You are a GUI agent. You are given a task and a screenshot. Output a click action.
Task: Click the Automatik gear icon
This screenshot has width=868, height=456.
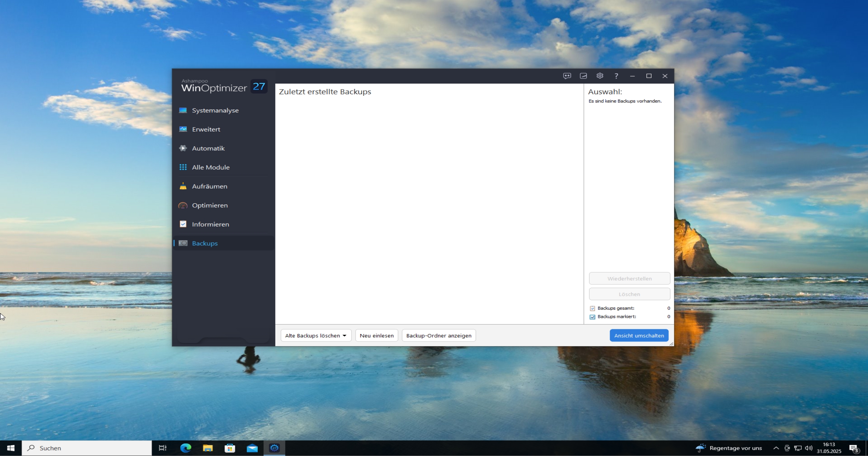point(183,148)
